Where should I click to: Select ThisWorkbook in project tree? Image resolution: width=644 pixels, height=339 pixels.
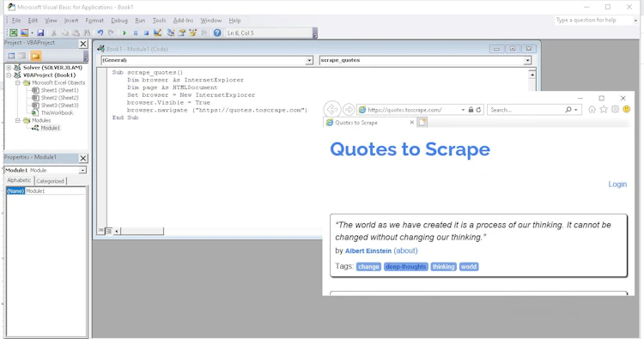[x=57, y=113]
